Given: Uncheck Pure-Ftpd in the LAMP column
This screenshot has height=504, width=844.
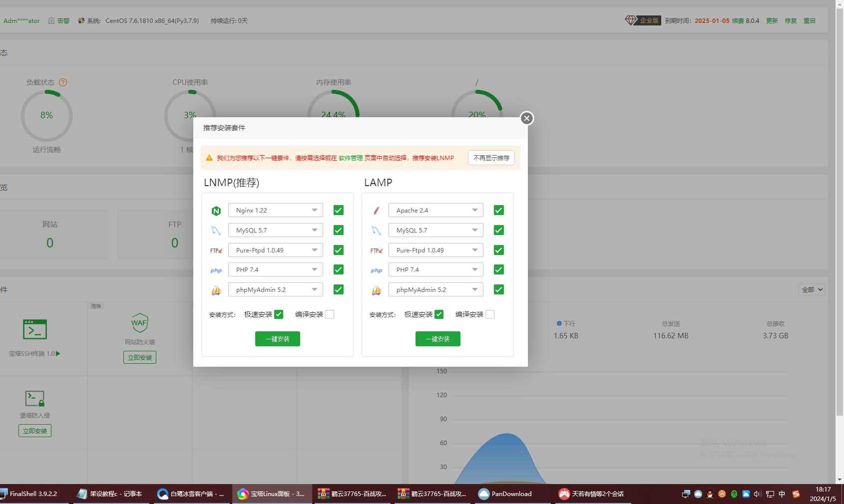Looking at the screenshot, I should (x=499, y=250).
